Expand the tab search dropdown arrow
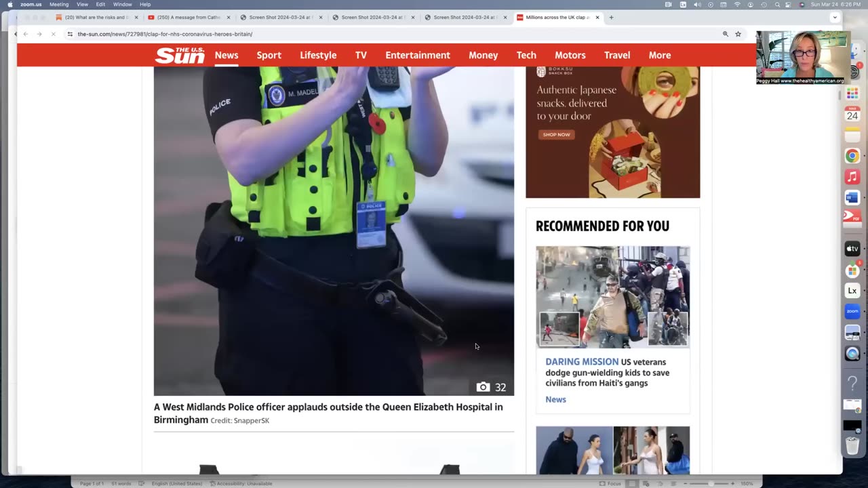The image size is (868, 488). (835, 18)
